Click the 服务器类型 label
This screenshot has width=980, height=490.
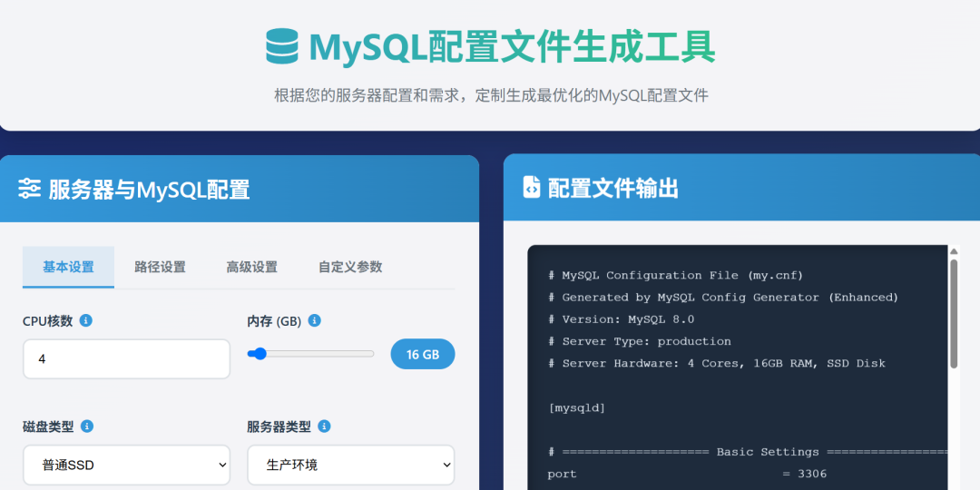coord(279,426)
